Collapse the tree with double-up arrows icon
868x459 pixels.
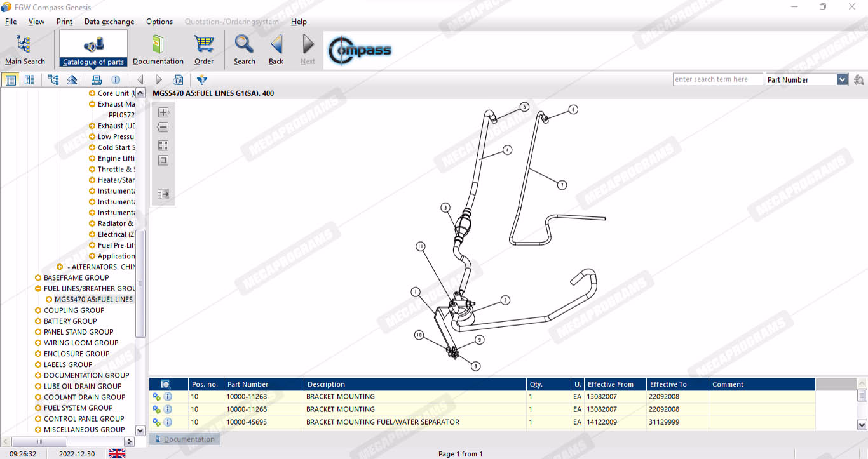click(72, 80)
